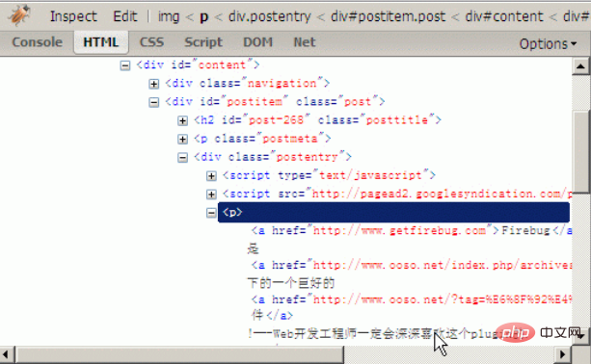The width and height of the screenshot is (591, 364).
Task: Click the text "下的一个巨好的"
Action: (x=291, y=283)
